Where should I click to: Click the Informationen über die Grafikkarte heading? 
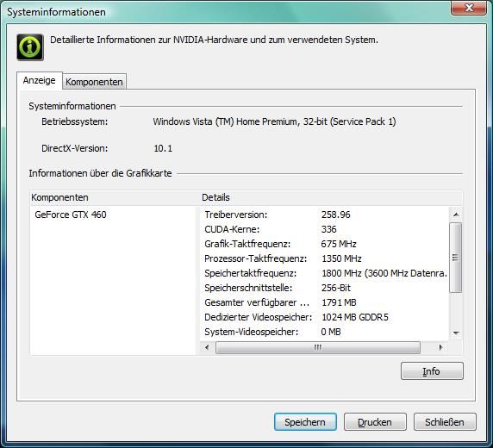click(x=100, y=173)
